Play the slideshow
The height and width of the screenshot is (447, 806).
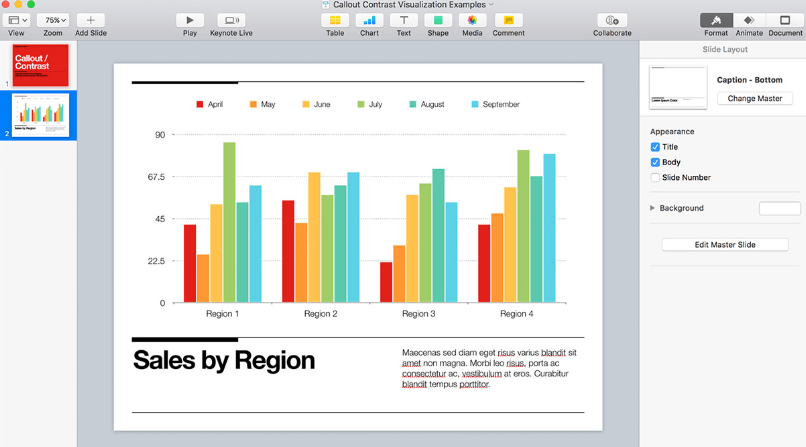pos(190,20)
